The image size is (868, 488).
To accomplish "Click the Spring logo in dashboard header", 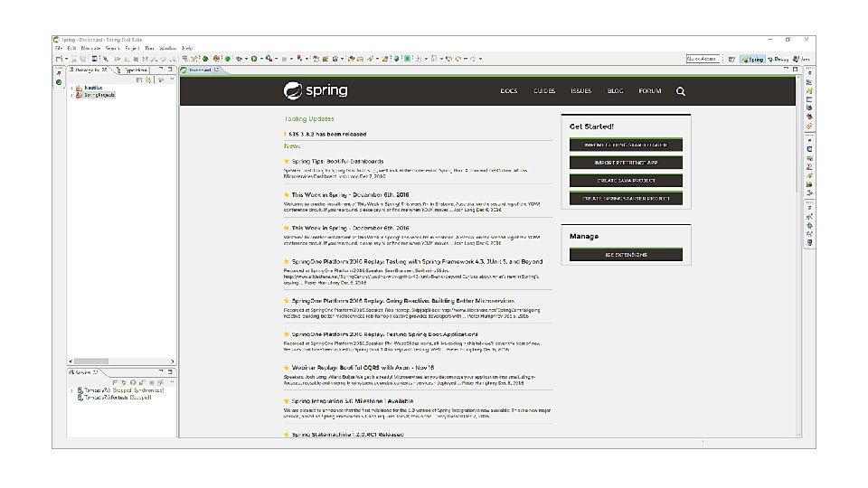I will 316,90.
